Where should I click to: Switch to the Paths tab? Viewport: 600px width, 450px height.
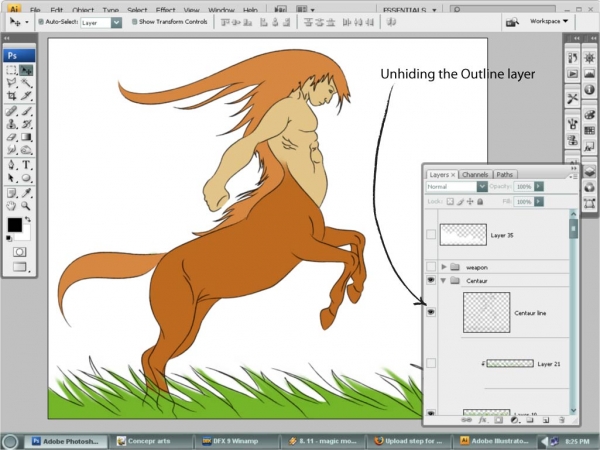click(x=504, y=174)
